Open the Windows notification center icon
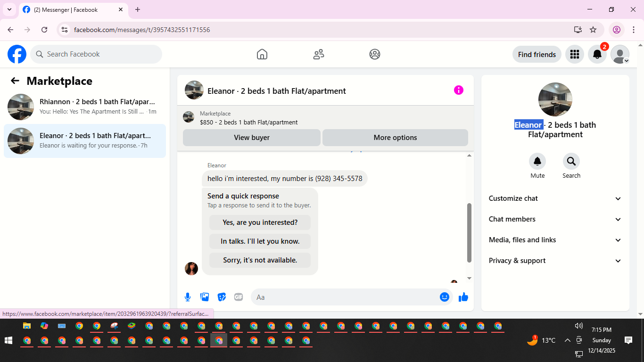The height and width of the screenshot is (362, 644). pos(628,340)
